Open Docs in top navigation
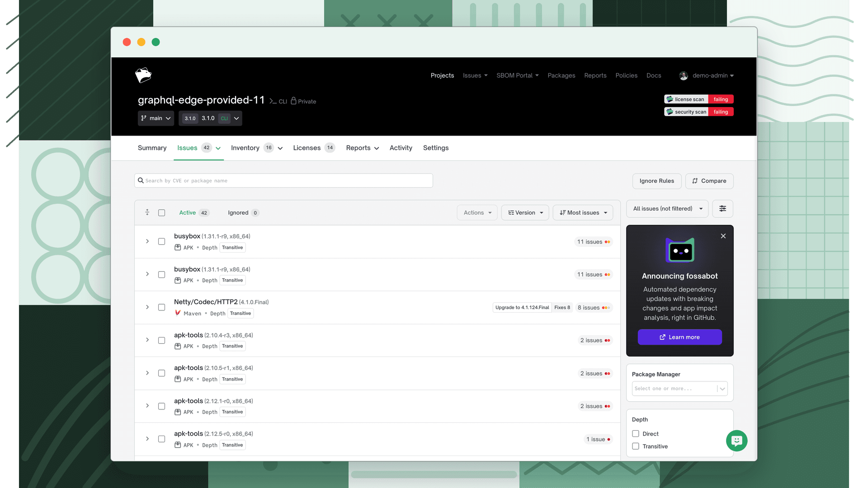The image size is (868, 488). [x=653, y=75]
